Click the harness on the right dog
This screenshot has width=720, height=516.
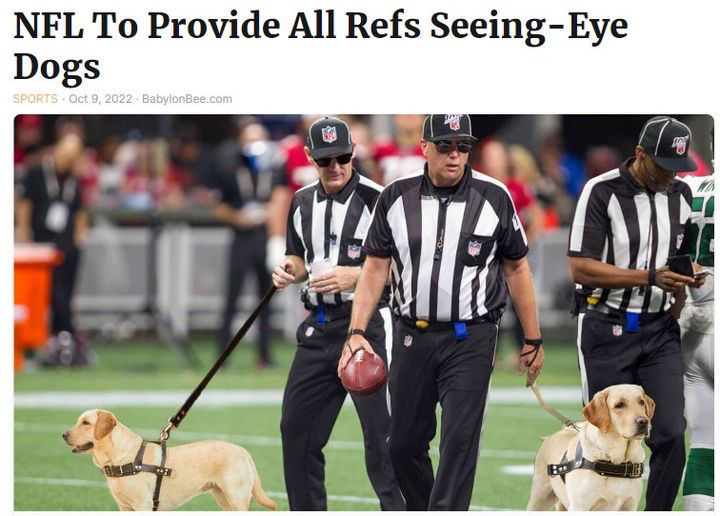(x=596, y=464)
